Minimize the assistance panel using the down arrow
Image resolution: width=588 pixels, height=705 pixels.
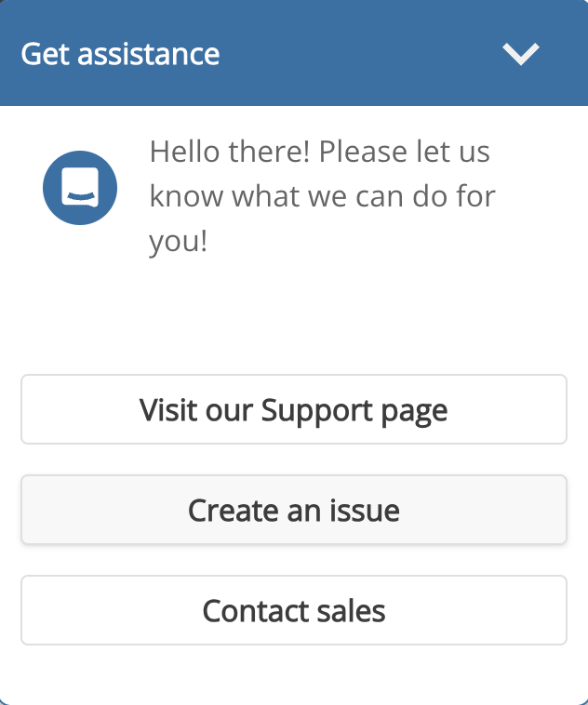click(x=520, y=54)
